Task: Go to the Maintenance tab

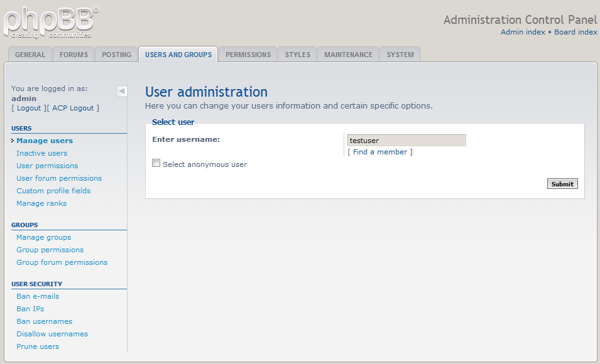Action: [x=348, y=55]
